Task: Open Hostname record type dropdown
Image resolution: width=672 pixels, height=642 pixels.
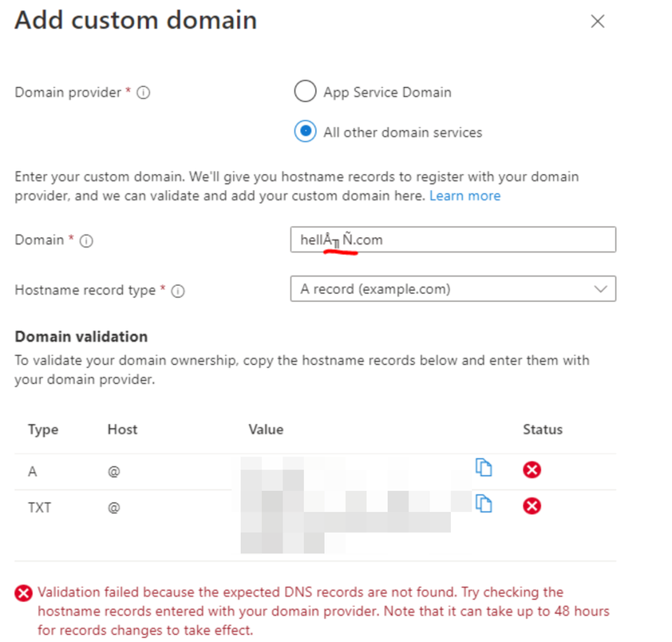Action: click(453, 289)
